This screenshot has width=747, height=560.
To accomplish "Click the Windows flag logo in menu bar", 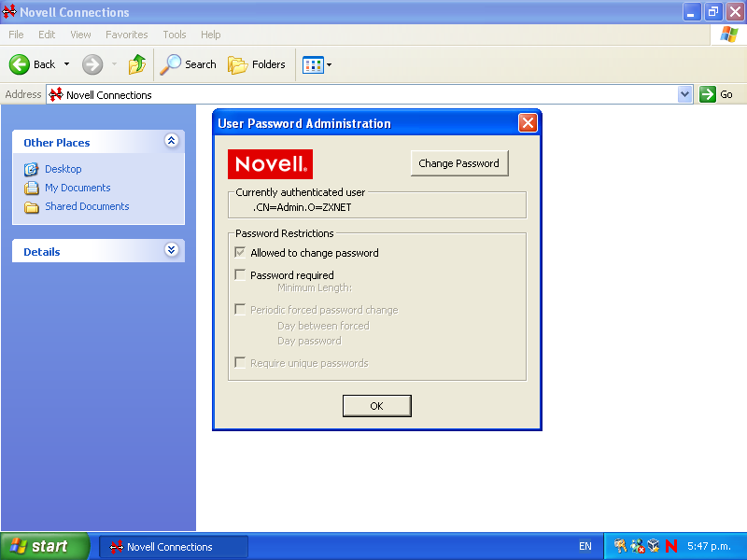I will (728, 35).
